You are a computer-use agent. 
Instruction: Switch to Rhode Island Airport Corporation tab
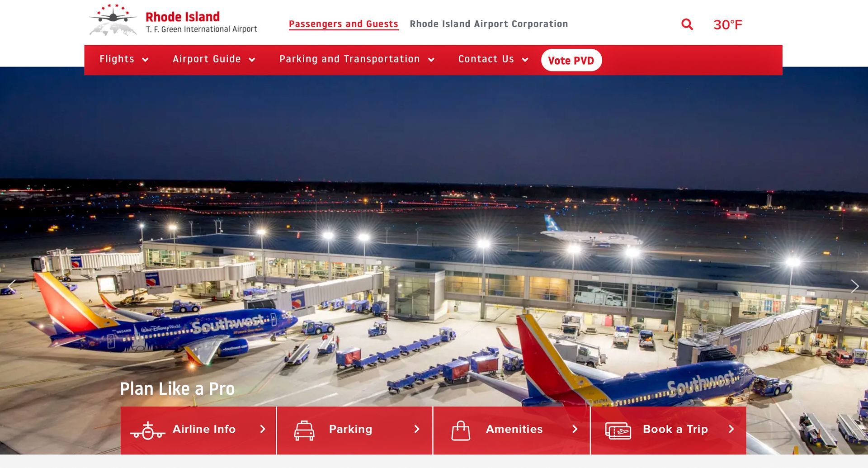click(x=489, y=24)
